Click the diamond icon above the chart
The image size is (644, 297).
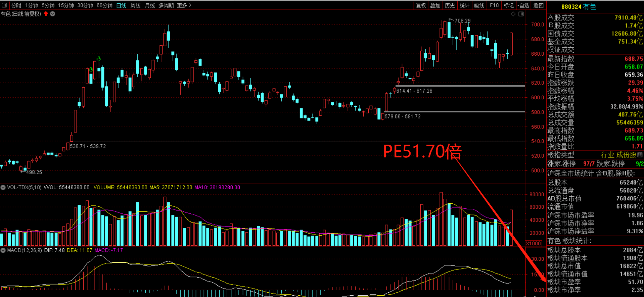(x=513, y=14)
